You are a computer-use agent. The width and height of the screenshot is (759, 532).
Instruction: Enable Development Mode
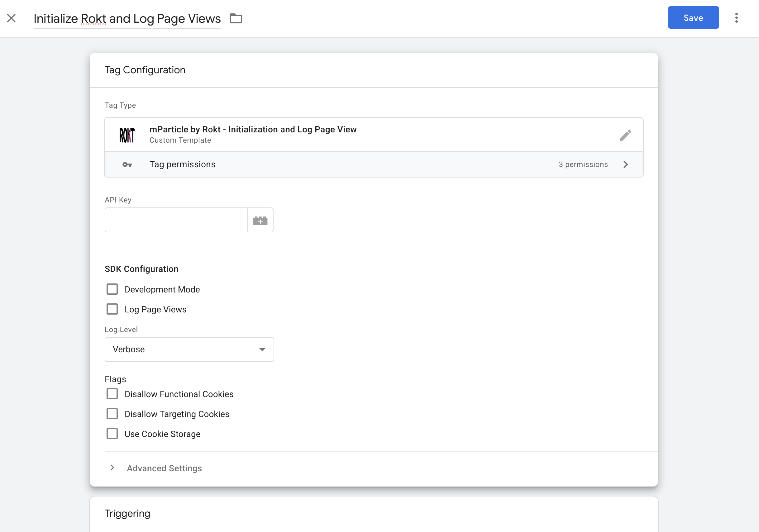click(112, 289)
